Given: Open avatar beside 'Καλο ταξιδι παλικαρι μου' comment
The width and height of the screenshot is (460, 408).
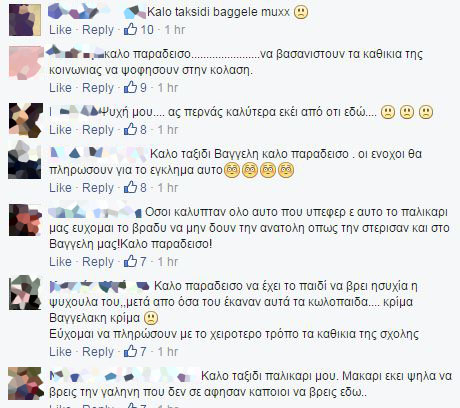Looking at the screenshot, I should pyautogui.click(x=25, y=384).
